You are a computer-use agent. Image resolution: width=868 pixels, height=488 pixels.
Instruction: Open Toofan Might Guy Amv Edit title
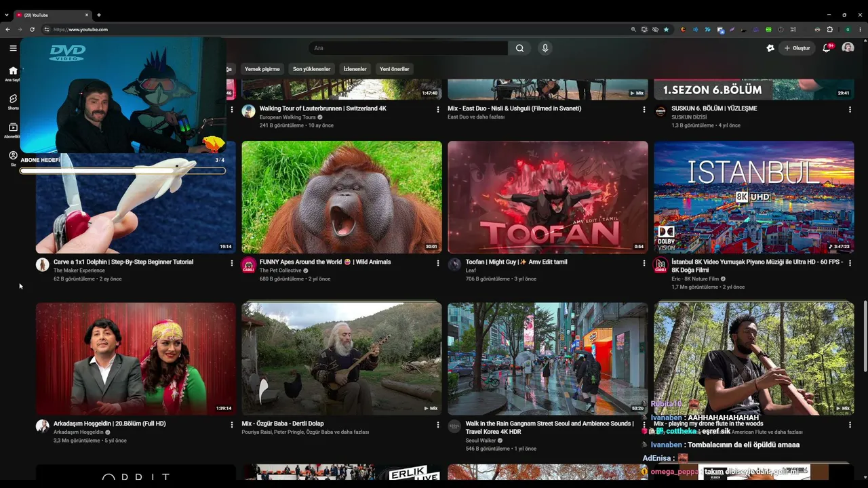(516, 262)
